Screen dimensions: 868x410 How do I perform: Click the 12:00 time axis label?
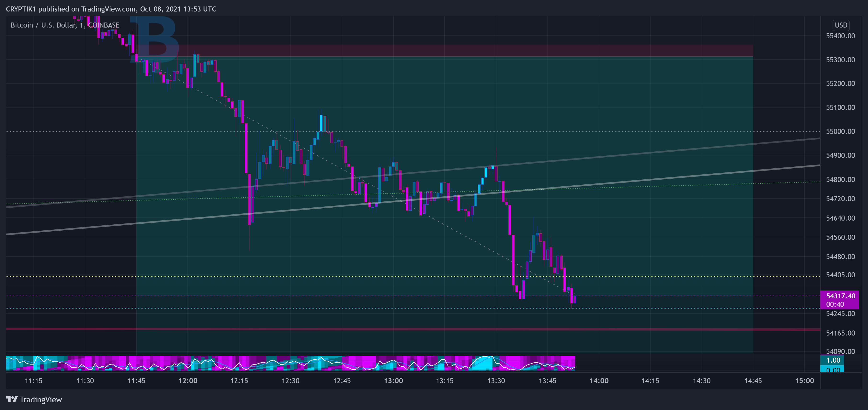188,381
